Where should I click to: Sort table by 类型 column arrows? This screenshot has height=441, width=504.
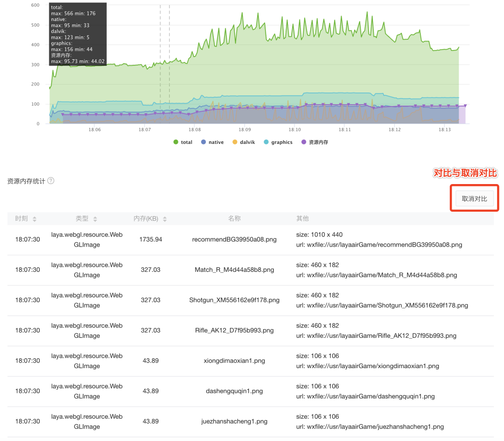95,219
